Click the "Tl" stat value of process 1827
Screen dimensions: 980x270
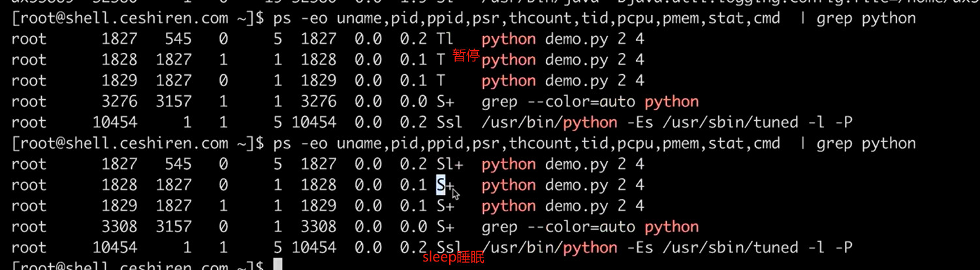pos(445,39)
